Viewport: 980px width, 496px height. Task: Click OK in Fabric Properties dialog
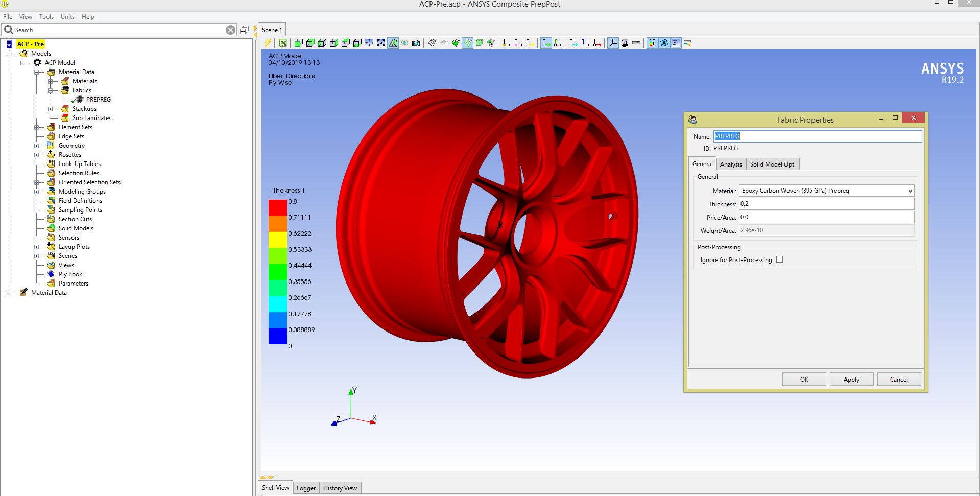[804, 379]
